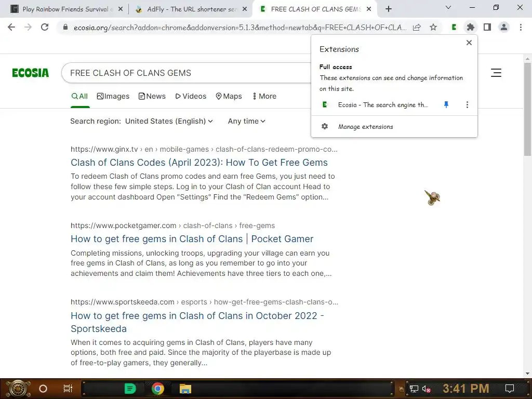Open the Ecosia hamburger menu
Viewport: 532px width, 399px height.
pos(496,73)
